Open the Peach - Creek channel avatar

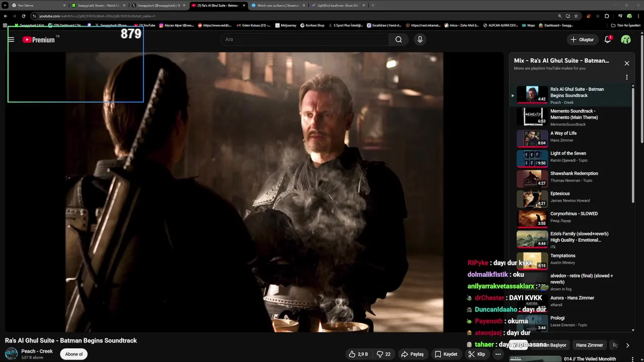coord(11,354)
